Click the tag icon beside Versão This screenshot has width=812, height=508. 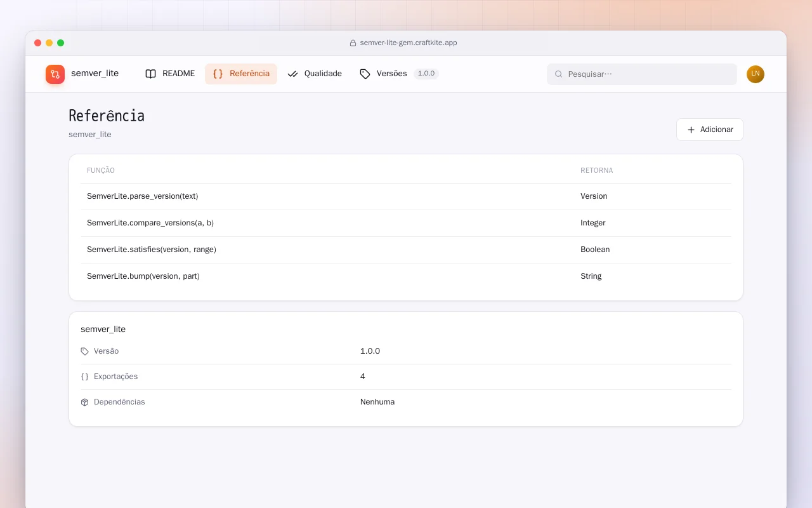tap(85, 351)
